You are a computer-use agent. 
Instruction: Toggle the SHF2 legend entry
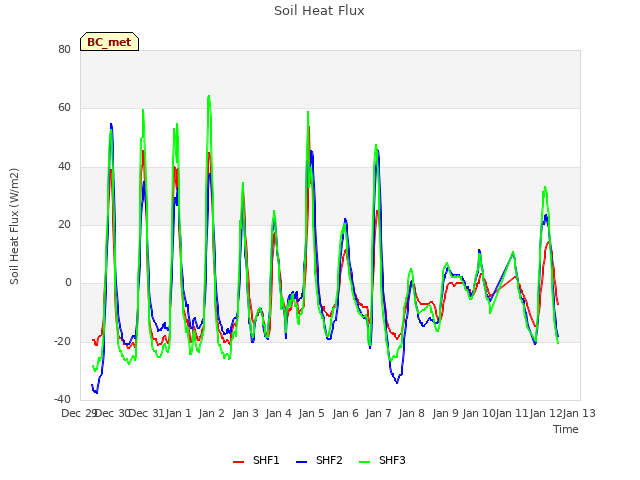(319, 460)
